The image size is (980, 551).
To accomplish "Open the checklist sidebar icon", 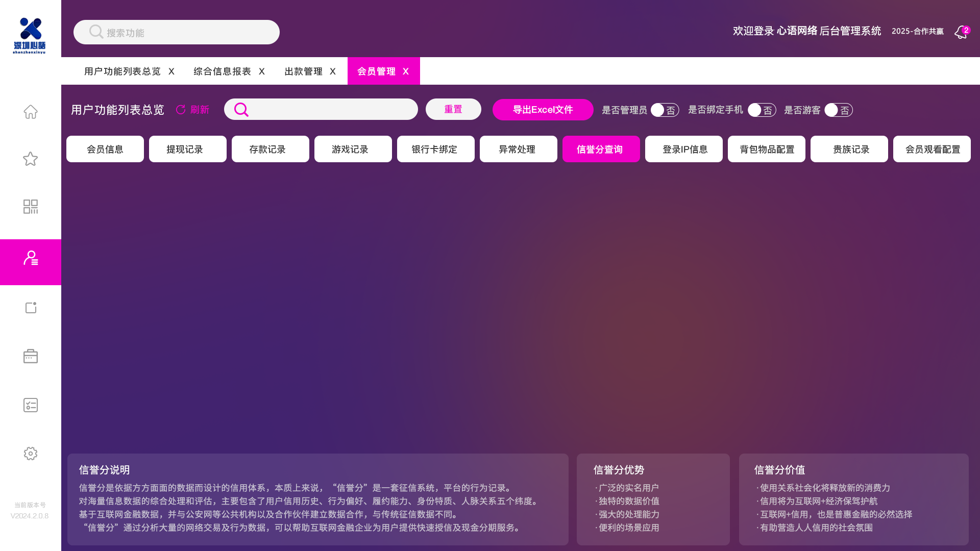I will pos(31,405).
